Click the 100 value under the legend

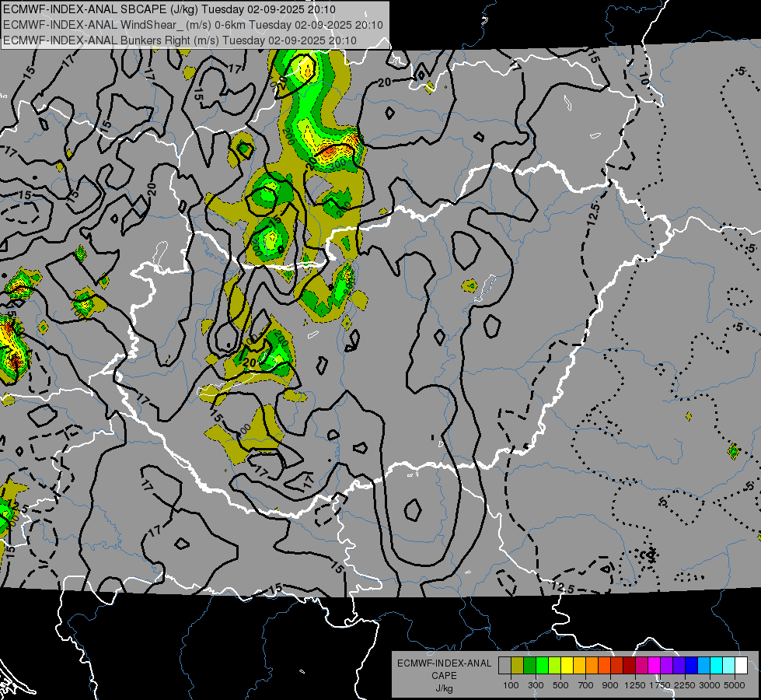(x=511, y=685)
